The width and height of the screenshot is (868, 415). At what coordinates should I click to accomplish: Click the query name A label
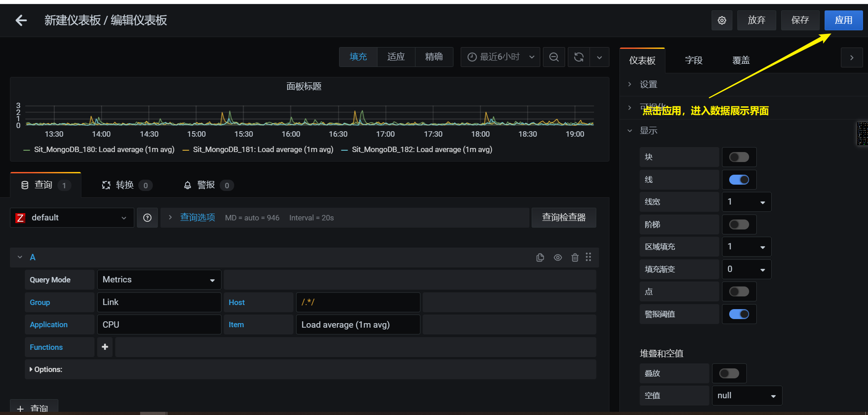point(33,258)
